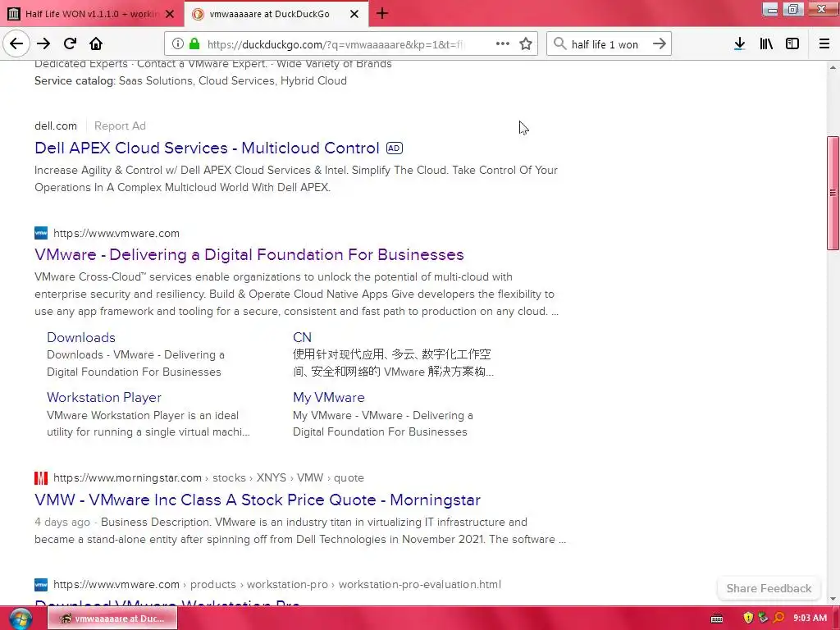Open page actions three-dot menu

(x=503, y=44)
